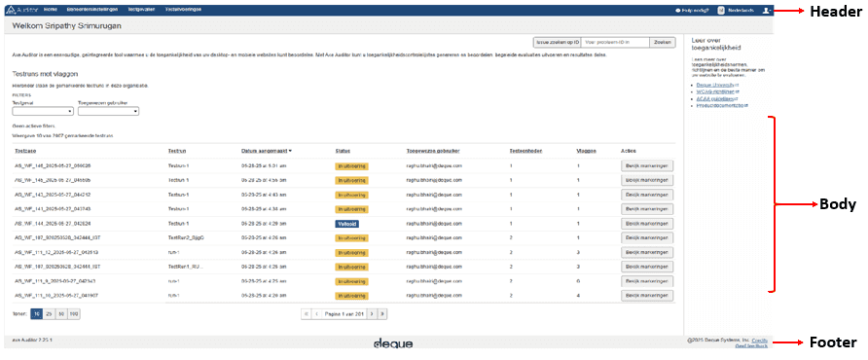Screen dimensions: 868x360
Task: Select testcase AS_WF_111_10 cell
Action: click(56, 295)
